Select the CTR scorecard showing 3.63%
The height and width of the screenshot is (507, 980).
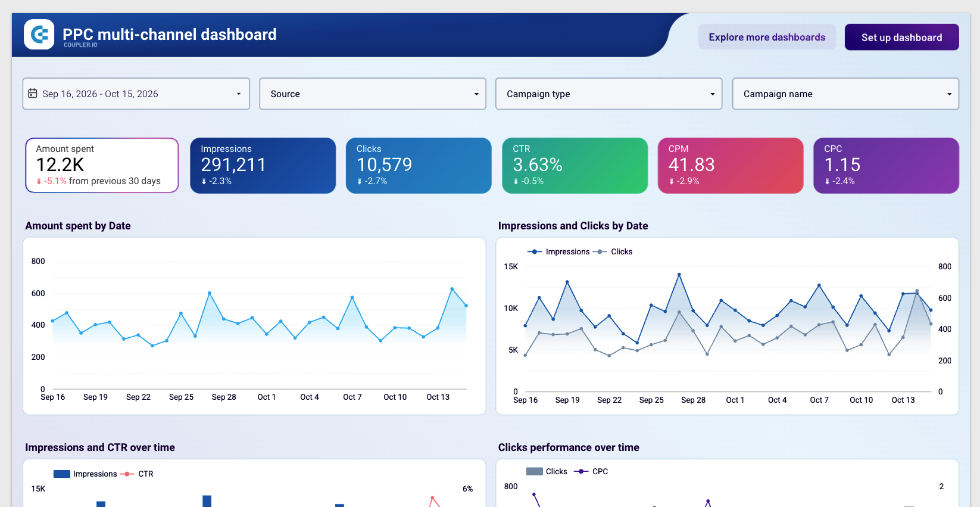(x=575, y=166)
